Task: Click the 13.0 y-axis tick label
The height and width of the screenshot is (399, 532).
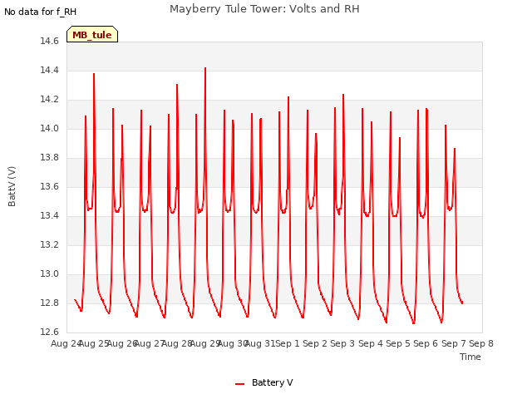Action: (x=50, y=273)
